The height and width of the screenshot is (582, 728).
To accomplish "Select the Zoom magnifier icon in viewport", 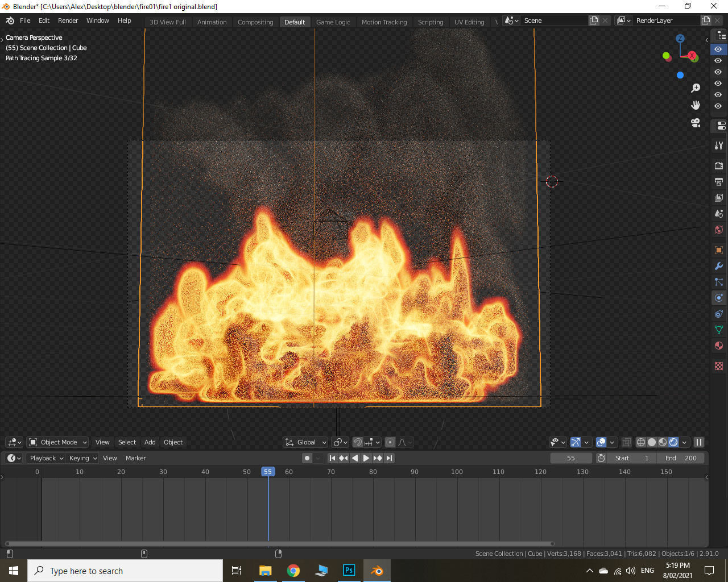I will 695,88.
